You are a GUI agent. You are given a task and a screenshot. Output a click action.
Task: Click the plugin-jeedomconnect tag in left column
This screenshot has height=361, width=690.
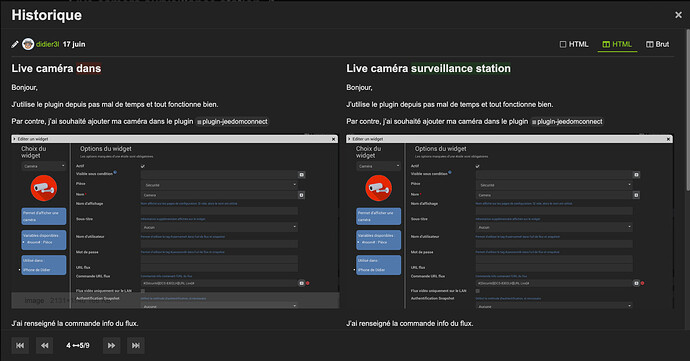[x=232, y=122]
